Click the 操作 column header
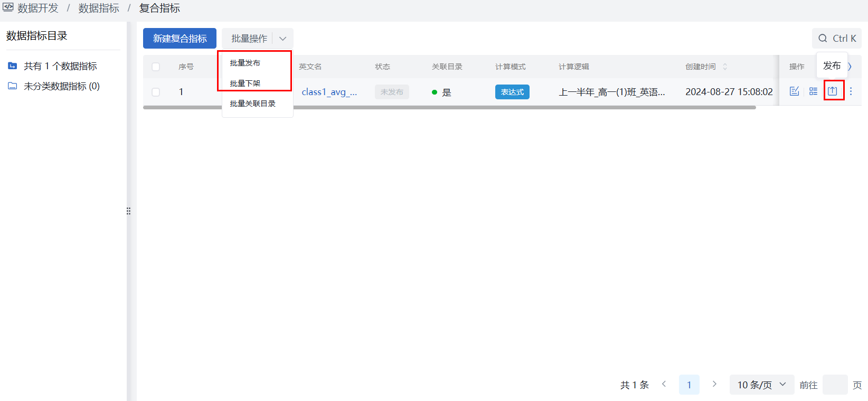The height and width of the screenshot is (401, 868). click(x=797, y=67)
